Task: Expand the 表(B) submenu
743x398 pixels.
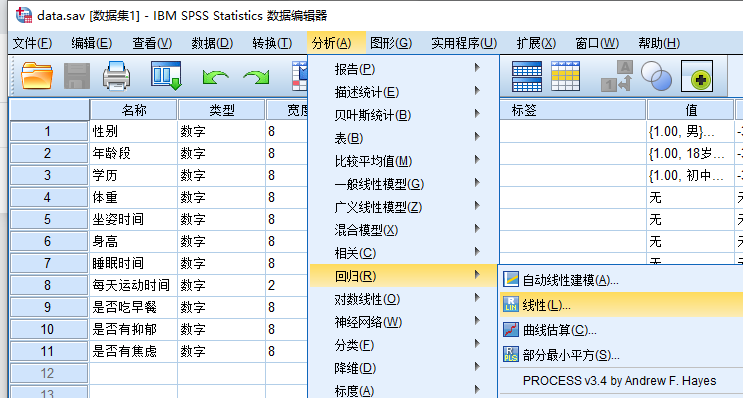Action: click(404, 138)
